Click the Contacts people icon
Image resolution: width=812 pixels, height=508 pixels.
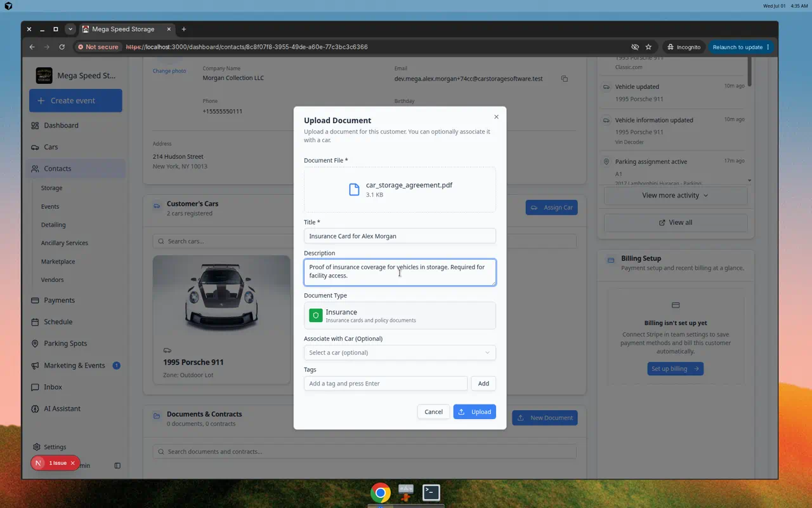pos(35,168)
